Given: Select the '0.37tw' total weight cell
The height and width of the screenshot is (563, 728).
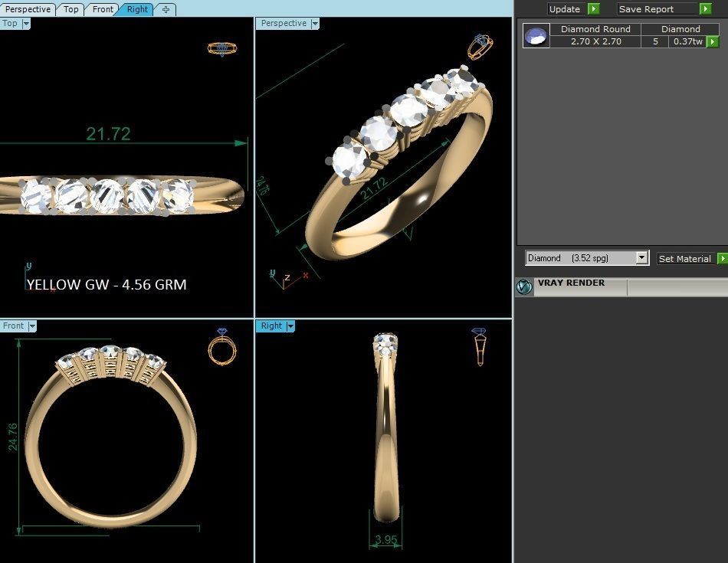Looking at the screenshot, I should (x=687, y=41).
